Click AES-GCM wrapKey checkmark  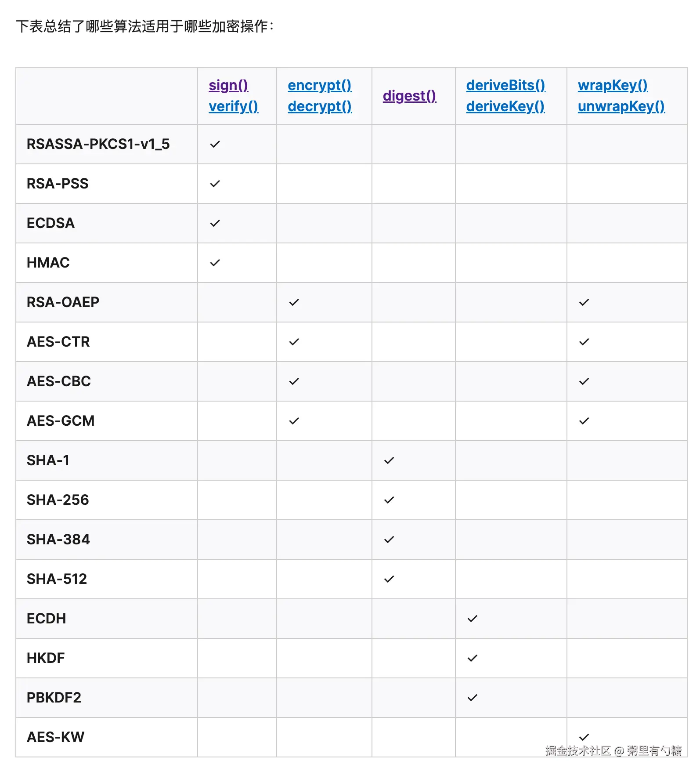click(x=584, y=421)
